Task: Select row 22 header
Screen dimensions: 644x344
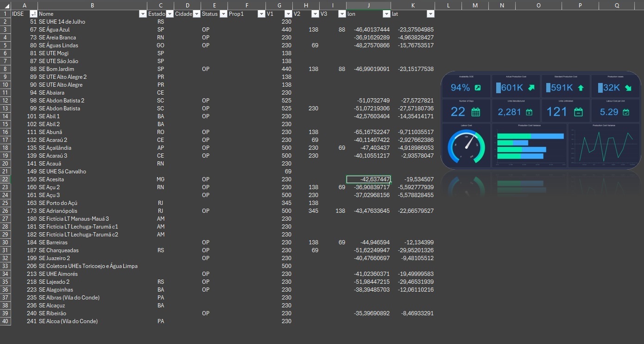Action: (5, 179)
